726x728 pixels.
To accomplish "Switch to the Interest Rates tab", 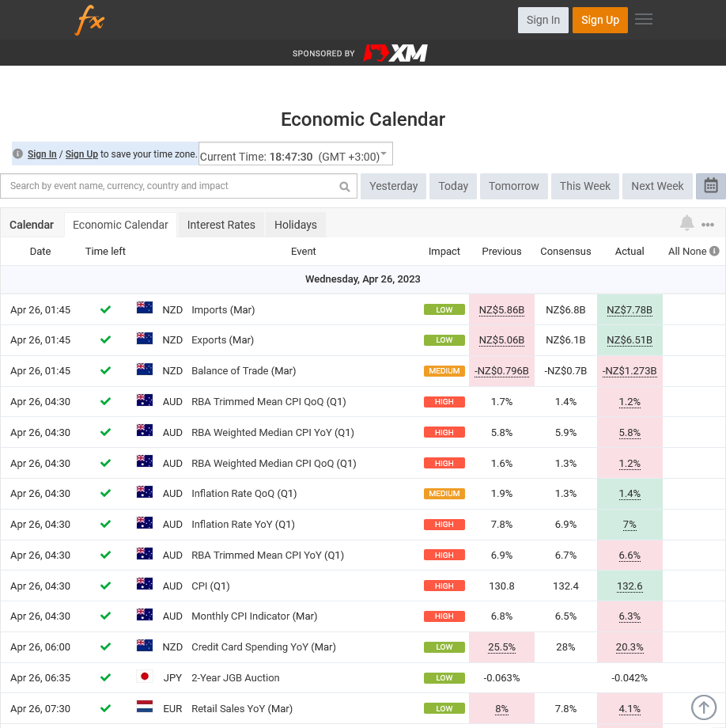I will coord(221,224).
